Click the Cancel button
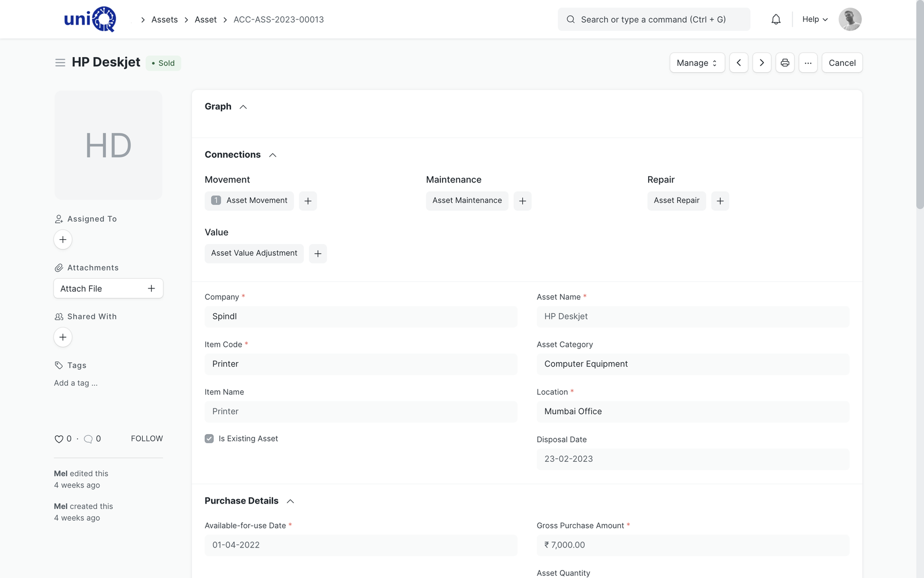Screen dimensions: 924x578 [842, 63]
